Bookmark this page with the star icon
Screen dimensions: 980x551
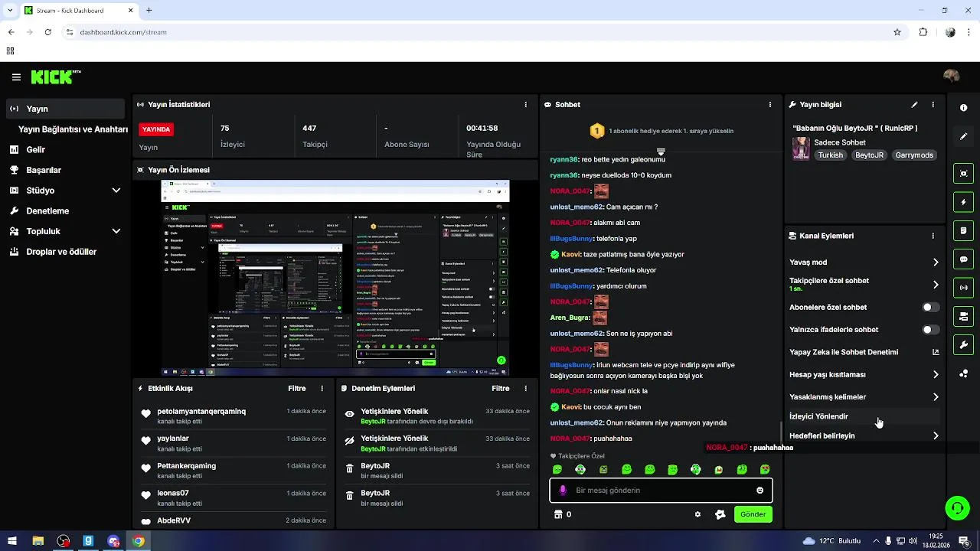[897, 32]
